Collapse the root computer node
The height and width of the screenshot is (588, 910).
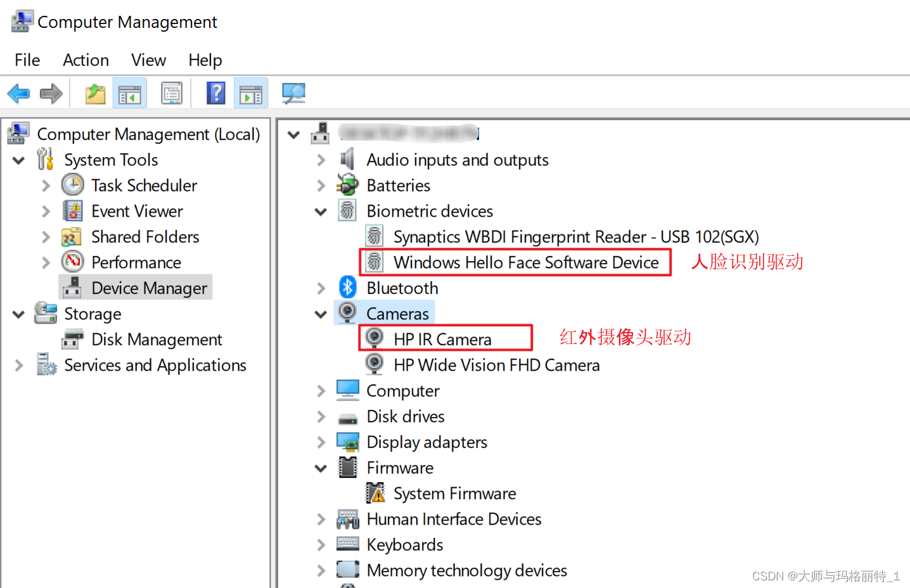click(x=293, y=134)
